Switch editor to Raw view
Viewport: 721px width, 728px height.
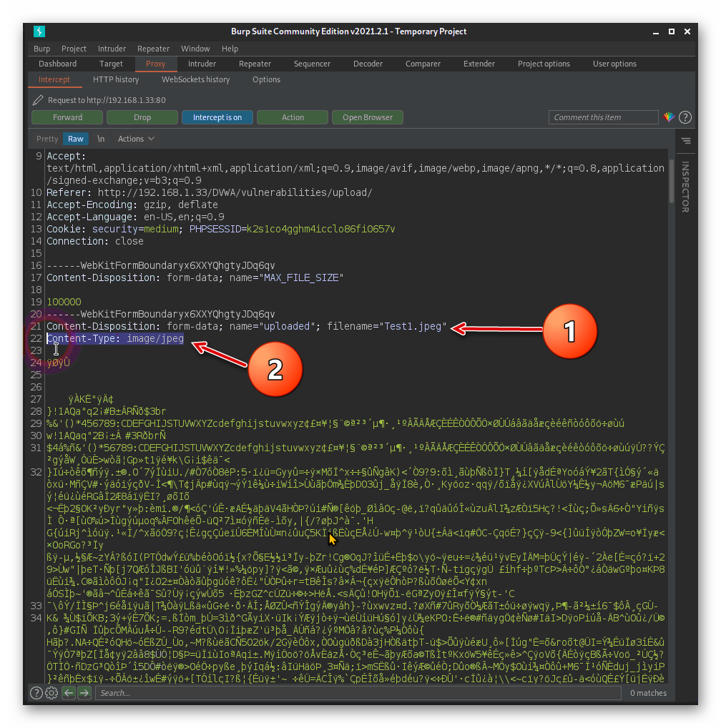click(76, 139)
